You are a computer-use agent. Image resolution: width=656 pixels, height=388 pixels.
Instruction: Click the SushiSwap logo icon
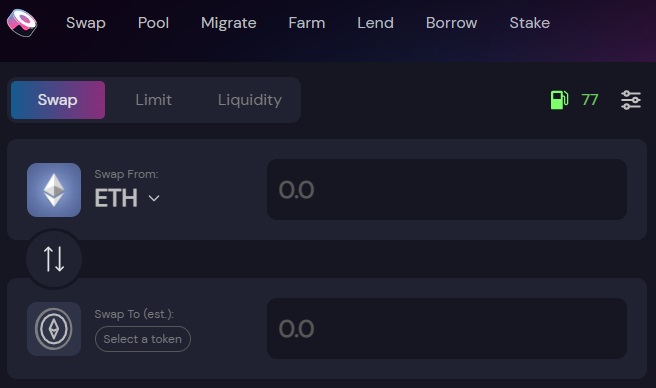[x=22, y=23]
